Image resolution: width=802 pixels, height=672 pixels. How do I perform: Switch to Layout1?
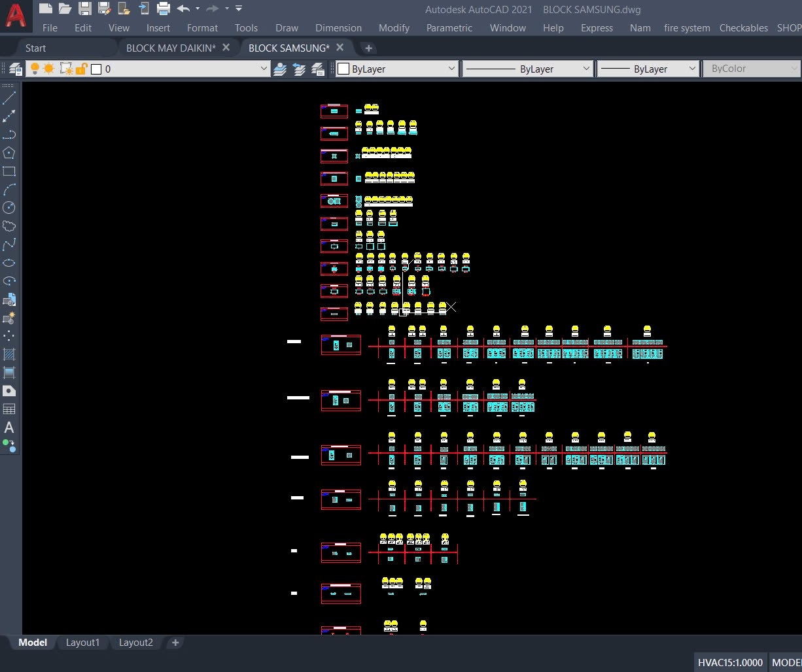click(82, 643)
